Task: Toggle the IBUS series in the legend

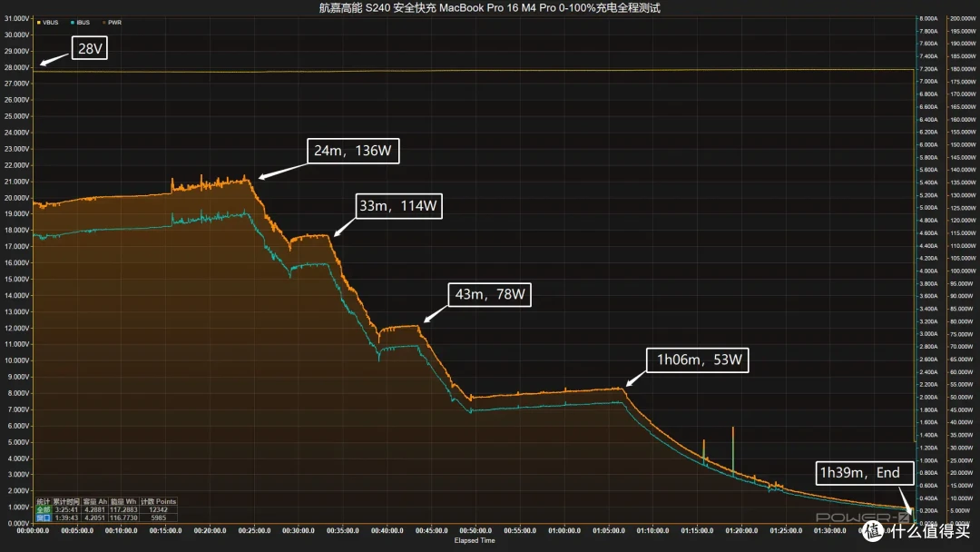Action: click(81, 23)
